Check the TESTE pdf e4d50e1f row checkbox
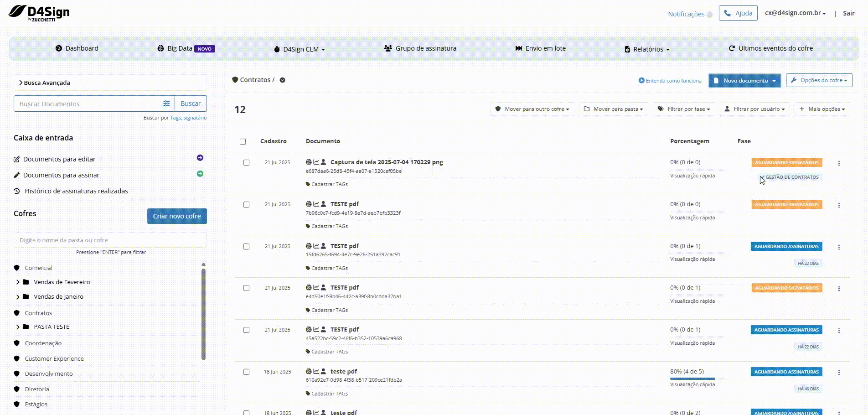The height and width of the screenshot is (415, 868). [x=246, y=288]
